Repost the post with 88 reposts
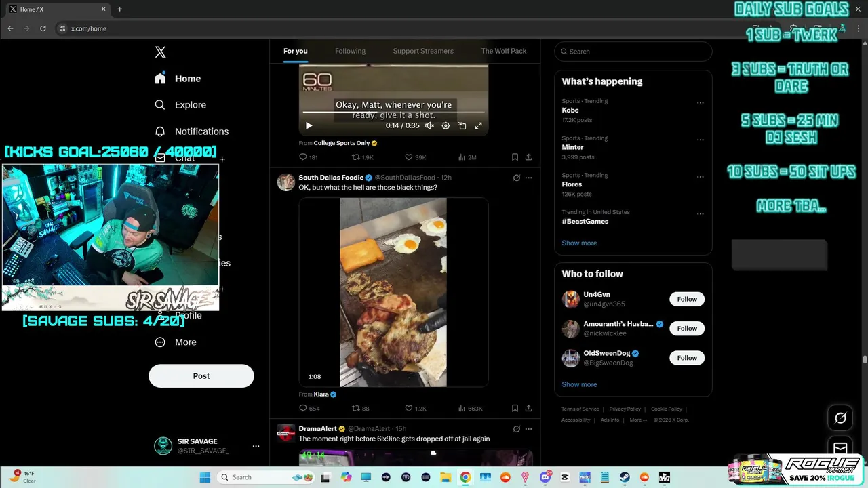Image resolution: width=868 pixels, height=488 pixels. (x=360, y=409)
